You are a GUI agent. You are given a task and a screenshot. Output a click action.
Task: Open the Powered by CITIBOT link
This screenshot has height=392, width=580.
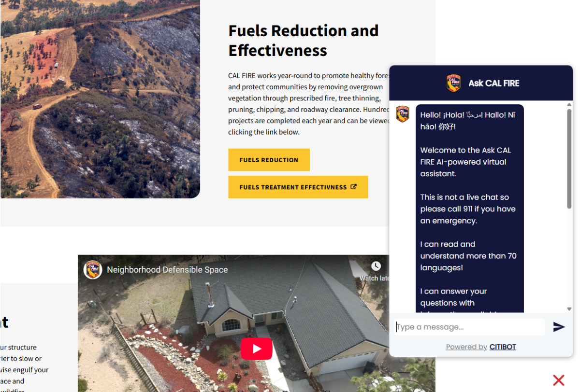(481, 347)
